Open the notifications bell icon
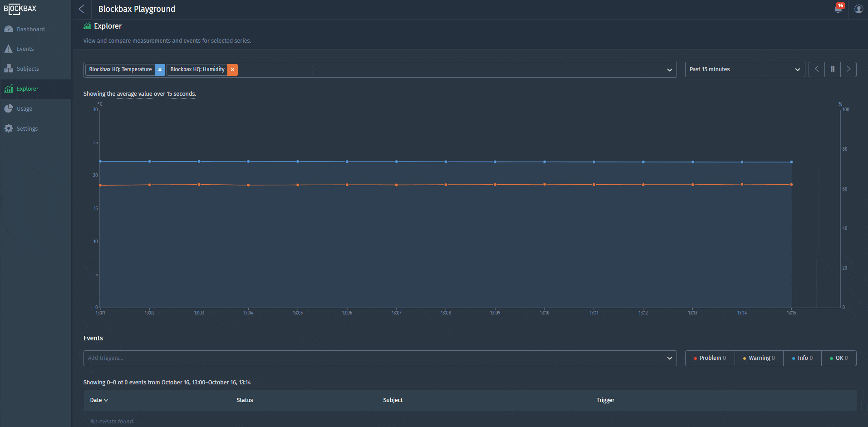The height and width of the screenshot is (427, 868). click(838, 9)
